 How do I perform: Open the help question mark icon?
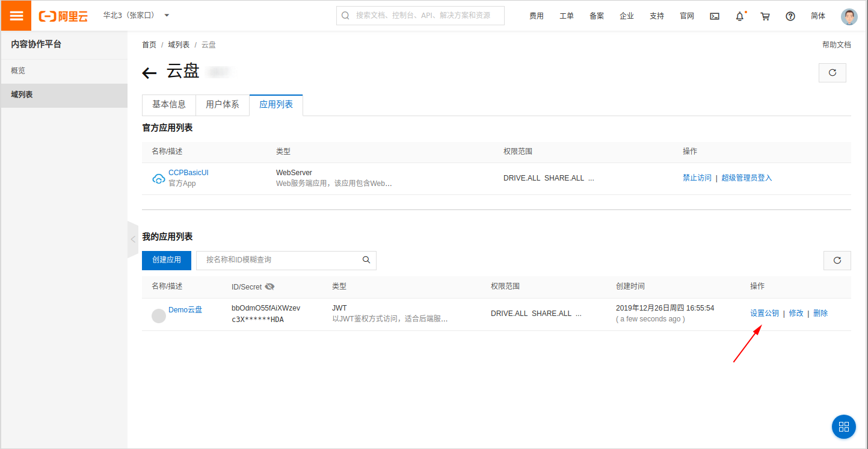[790, 16]
